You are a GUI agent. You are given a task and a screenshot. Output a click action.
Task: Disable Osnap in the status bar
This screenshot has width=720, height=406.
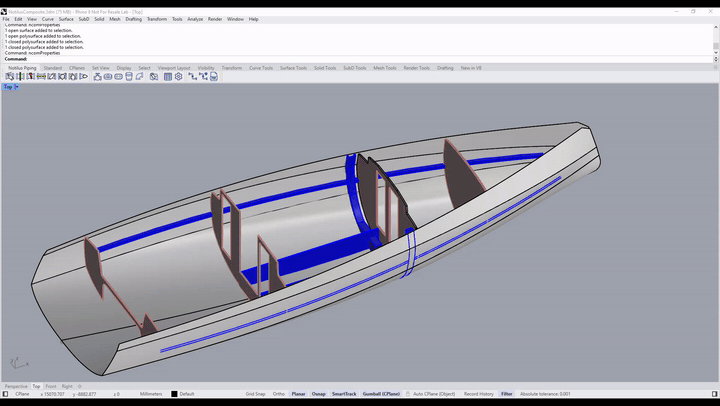click(x=319, y=394)
